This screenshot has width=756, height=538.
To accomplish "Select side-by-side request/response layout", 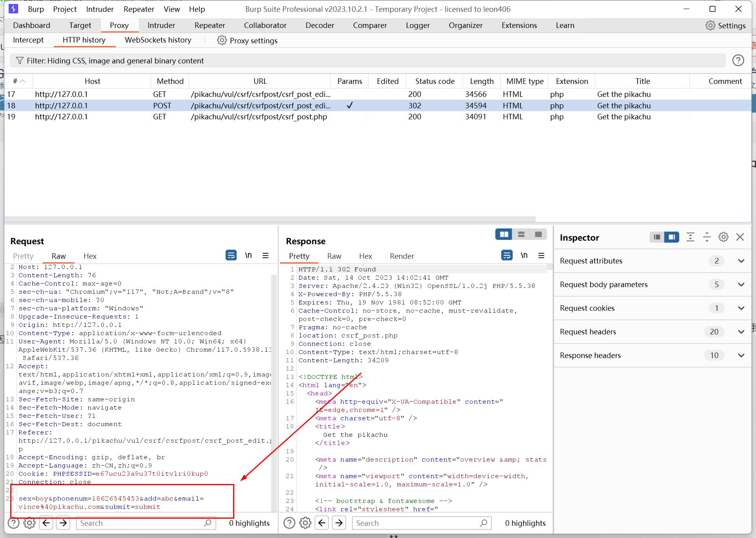I will coord(504,234).
